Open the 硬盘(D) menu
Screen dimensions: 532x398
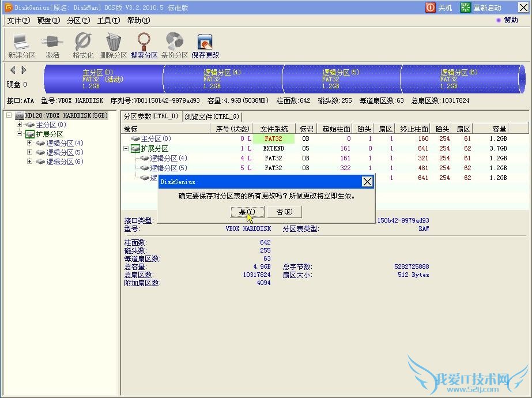(x=48, y=20)
